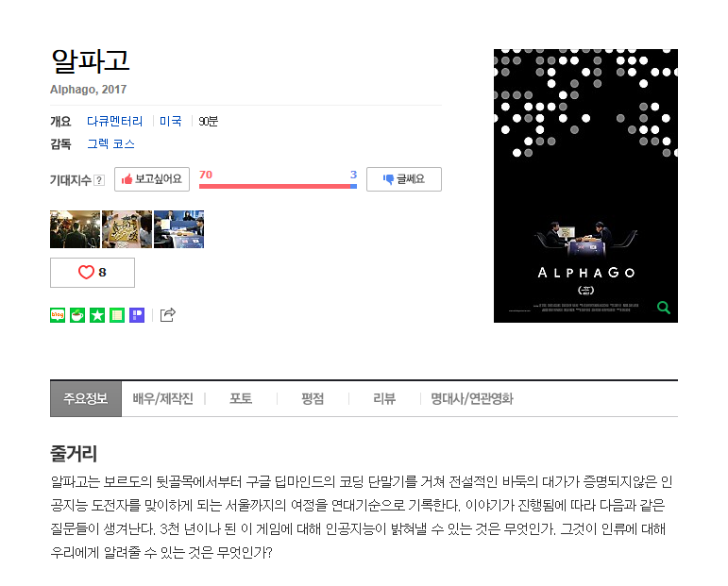
Task: Click the green star bookmark icon
Action: click(97, 315)
